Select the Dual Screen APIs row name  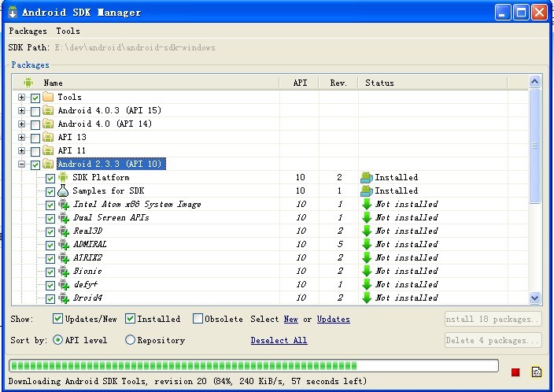[x=111, y=218]
